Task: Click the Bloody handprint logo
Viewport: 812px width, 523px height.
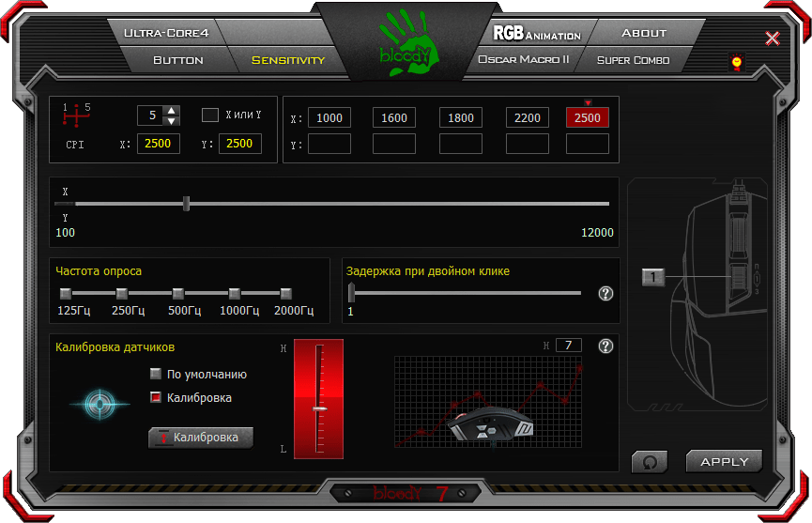Action: 408,43
